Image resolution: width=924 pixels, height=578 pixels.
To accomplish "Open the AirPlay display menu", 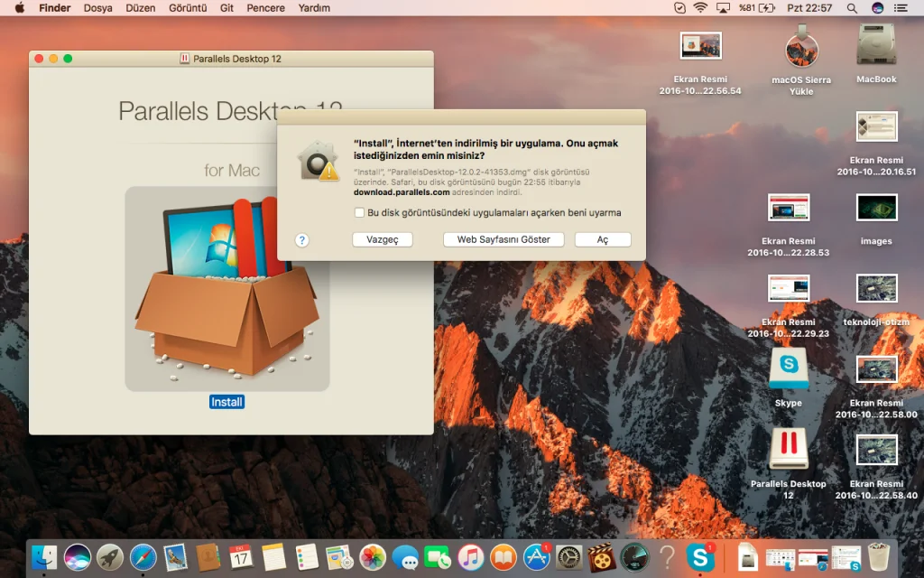I will tap(723, 8).
